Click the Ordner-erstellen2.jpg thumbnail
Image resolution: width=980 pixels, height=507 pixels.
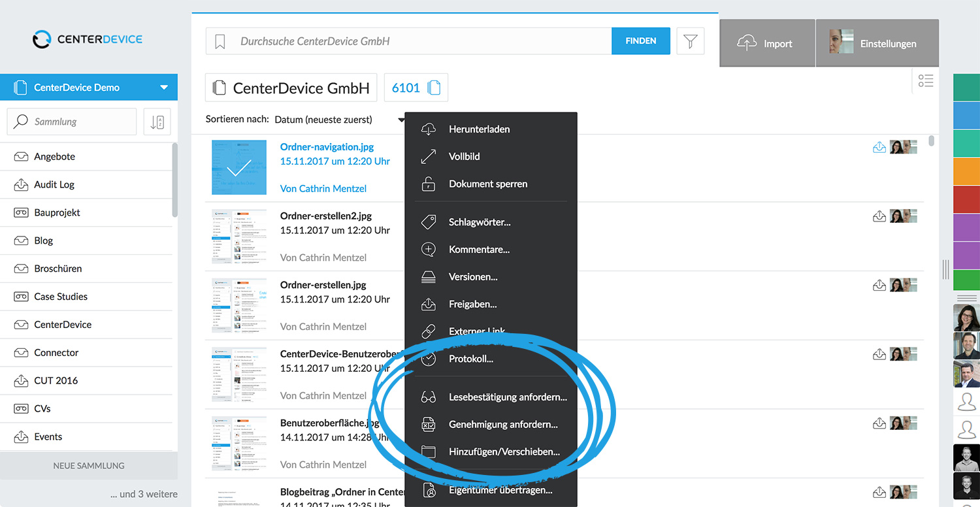(239, 237)
